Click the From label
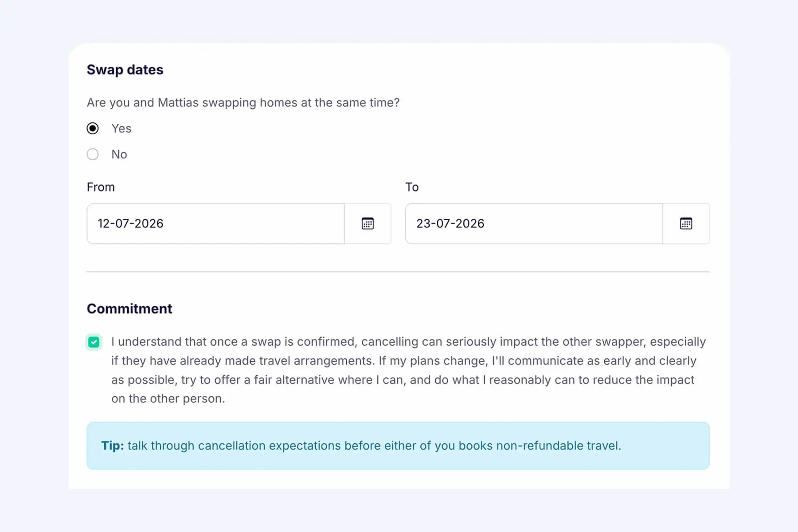Viewport: 798px width, 532px height. pyautogui.click(x=101, y=187)
